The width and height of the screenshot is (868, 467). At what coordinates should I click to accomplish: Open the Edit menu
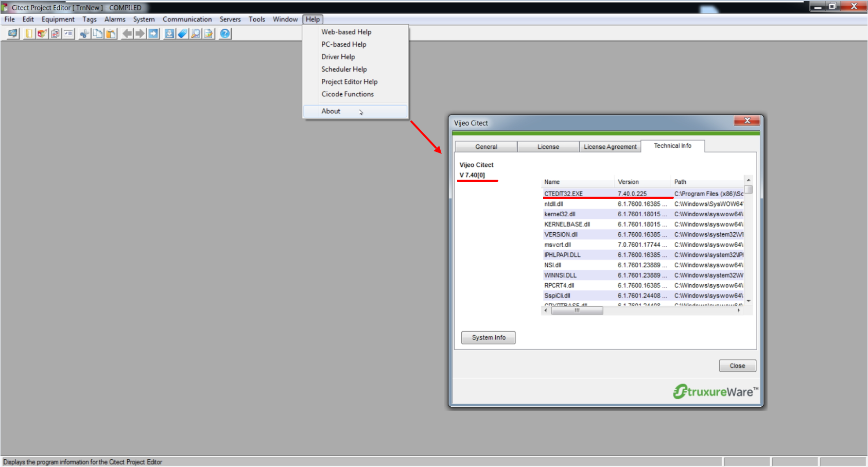pyautogui.click(x=28, y=19)
